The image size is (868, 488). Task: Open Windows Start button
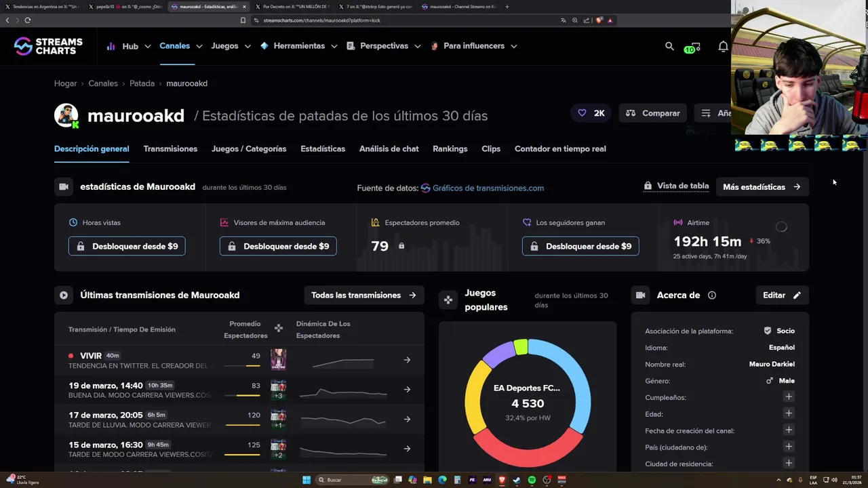[307, 480]
